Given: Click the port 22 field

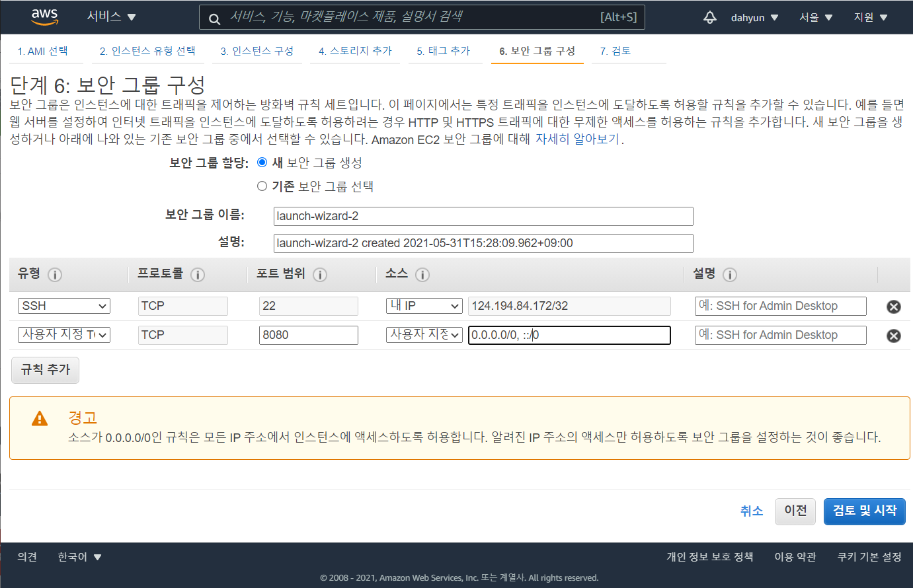Looking at the screenshot, I should pyautogui.click(x=309, y=306).
